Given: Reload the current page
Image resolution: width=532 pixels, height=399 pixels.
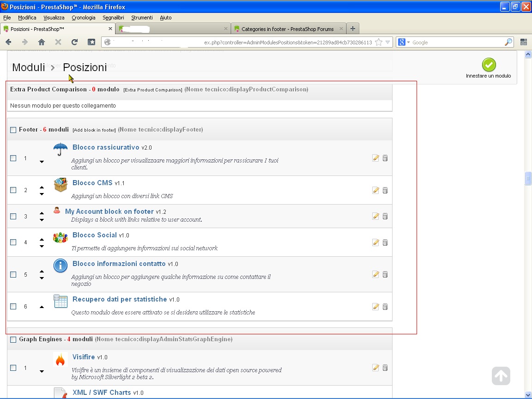Looking at the screenshot, I should click(75, 42).
